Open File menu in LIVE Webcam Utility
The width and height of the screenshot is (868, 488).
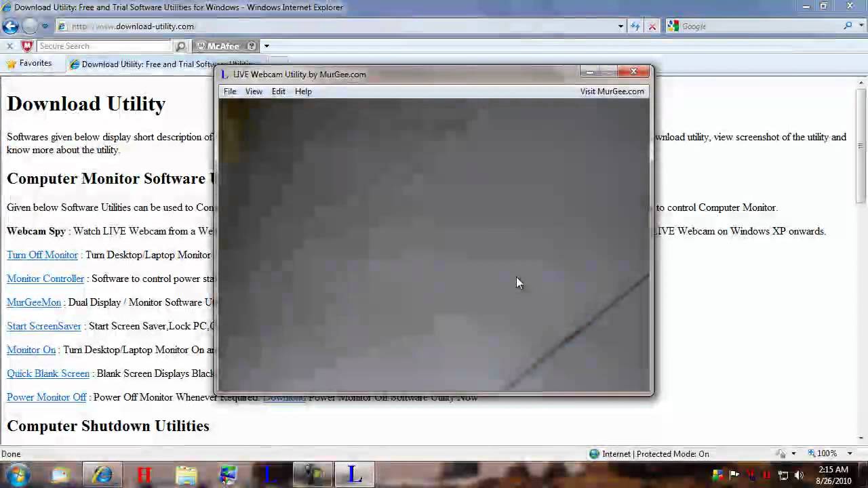(x=230, y=91)
